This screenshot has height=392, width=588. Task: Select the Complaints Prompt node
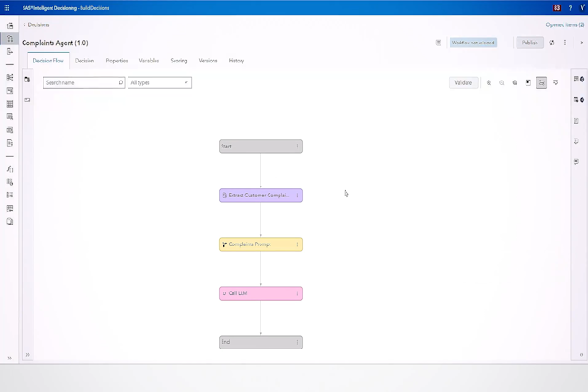click(257, 244)
